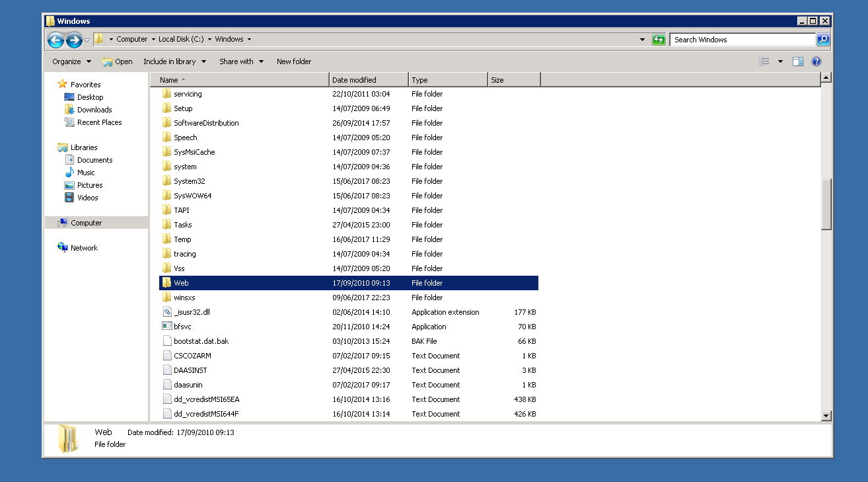Click the change view icon
Screen dimensions: 868x482
click(x=764, y=61)
